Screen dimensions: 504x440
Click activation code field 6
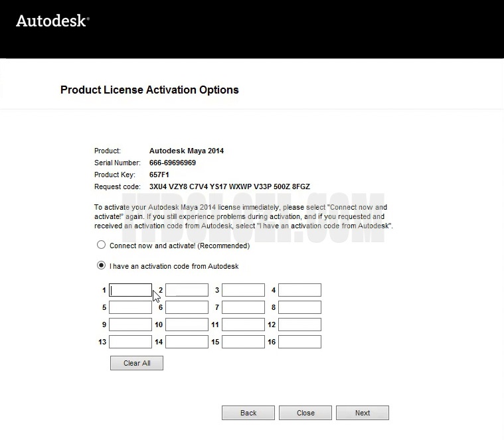pos(187,307)
